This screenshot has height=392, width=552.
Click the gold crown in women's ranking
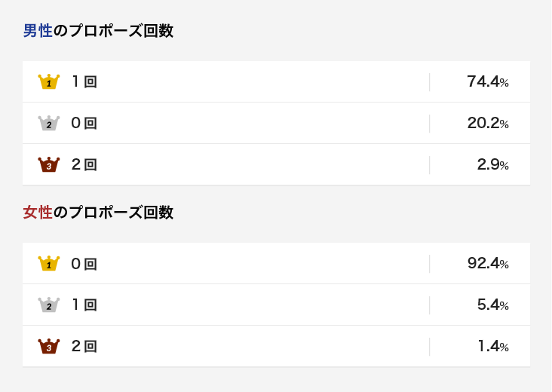click(x=49, y=263)
